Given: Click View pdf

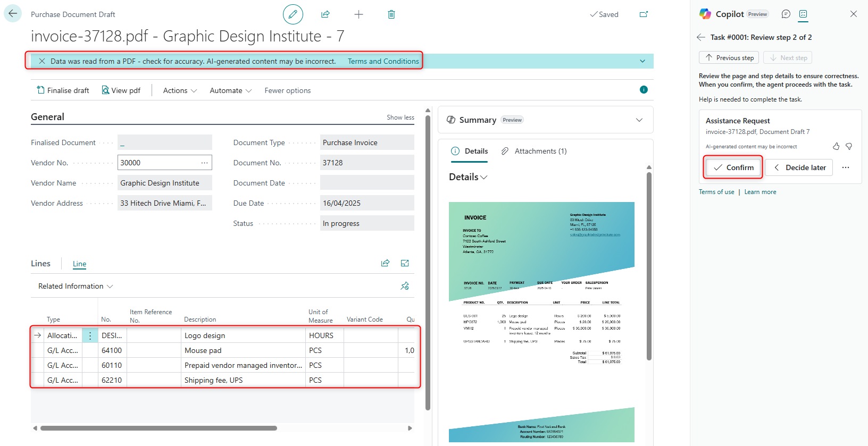Looking at the screenshot, I should (121, 90).
